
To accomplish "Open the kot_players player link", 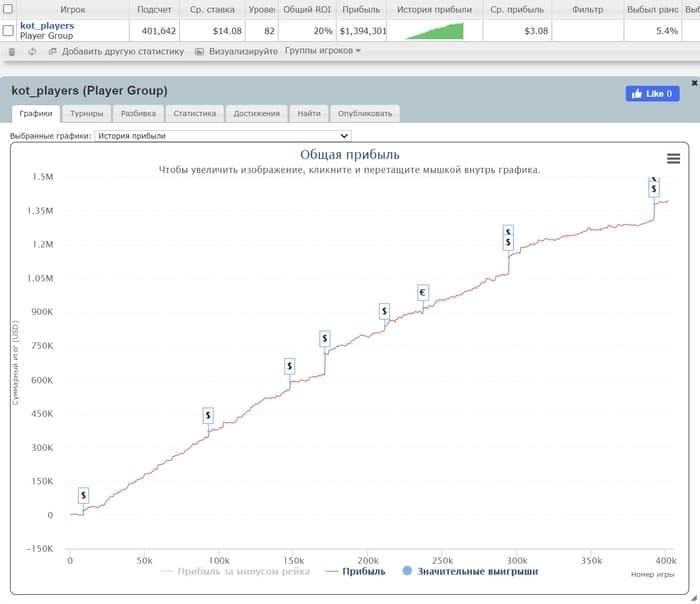I will [47, 26].
